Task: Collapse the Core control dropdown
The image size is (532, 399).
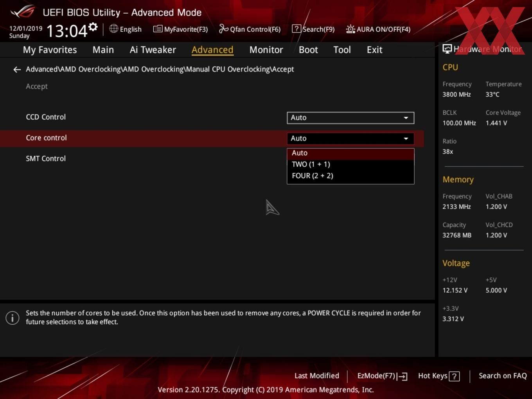Action: 350,138
